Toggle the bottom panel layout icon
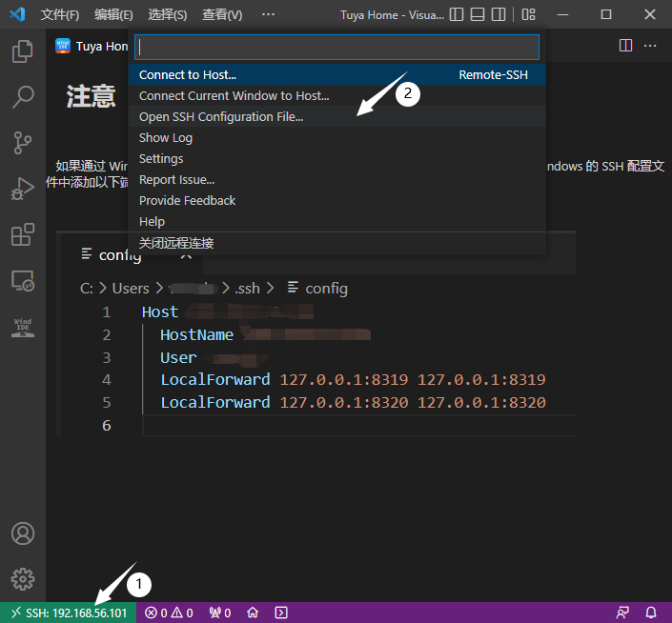The width and height of the screenshot is (672, 623). tap(478, 14)
